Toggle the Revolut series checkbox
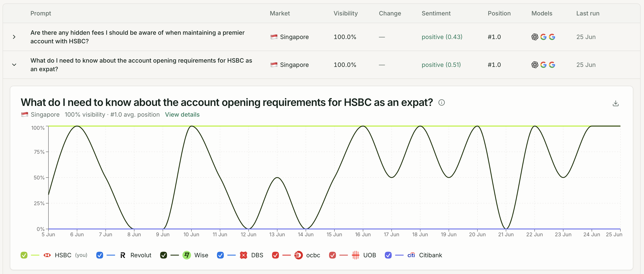 coord(99,255)
